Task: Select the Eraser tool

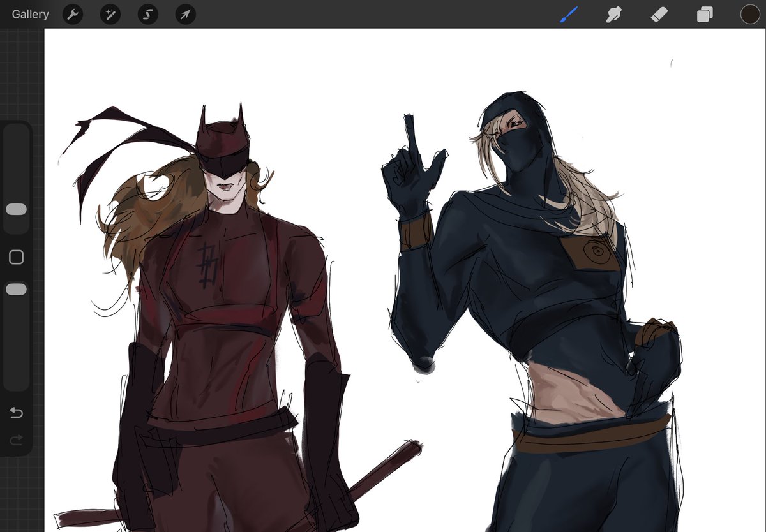Action: point(659,14)
